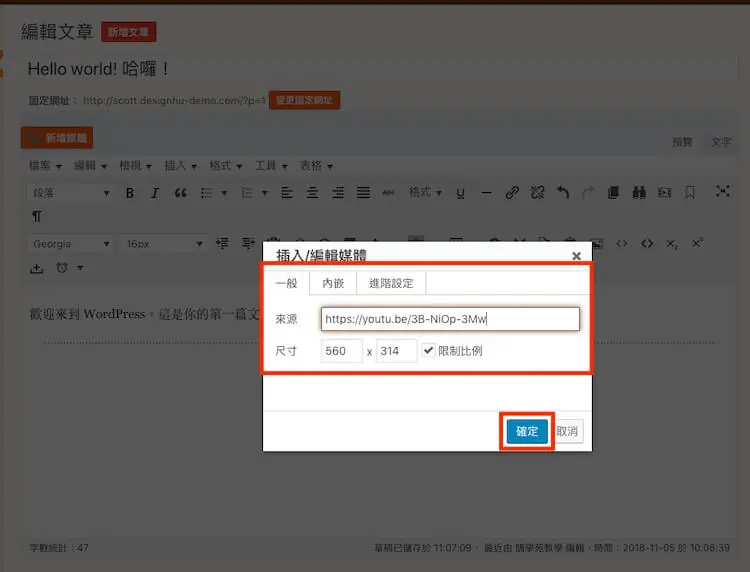Confirm with the 確定 button
The height and width of the screenshot is (572, 750).
pos(527,431)
